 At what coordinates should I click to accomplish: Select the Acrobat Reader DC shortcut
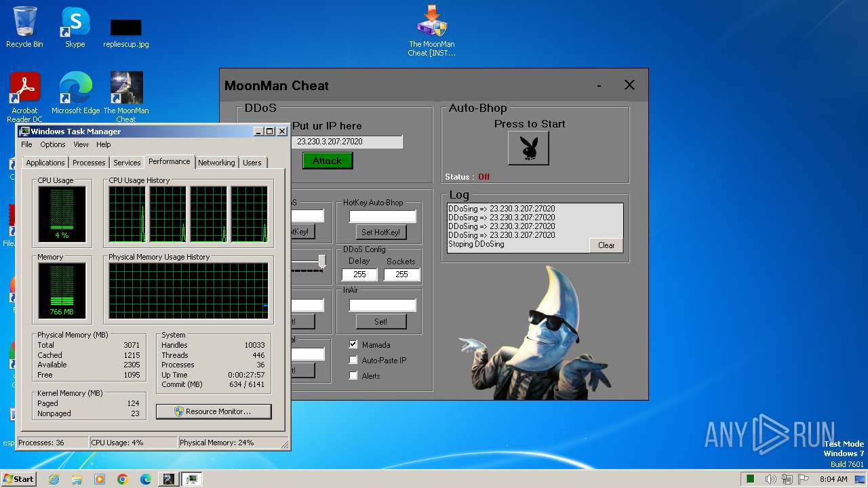click(x=24, y=98)
